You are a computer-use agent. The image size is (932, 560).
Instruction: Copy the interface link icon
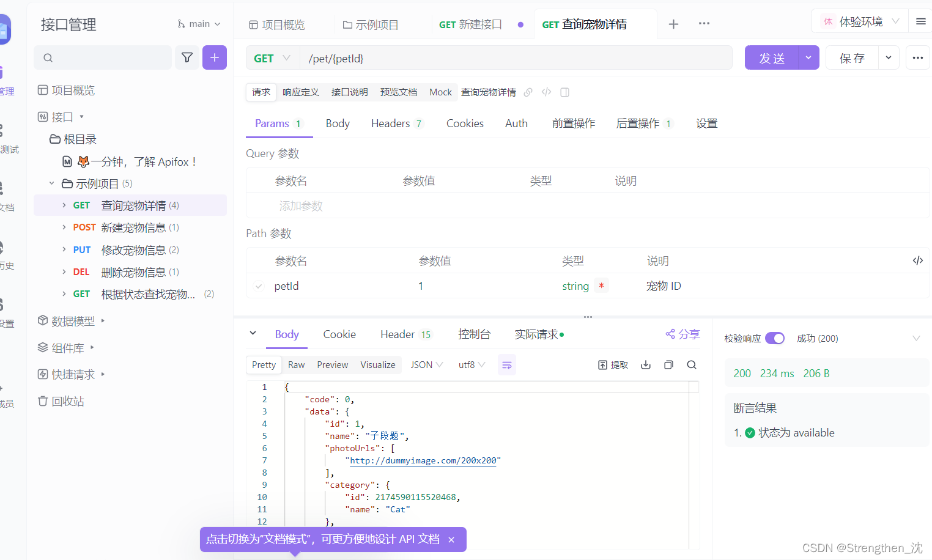point(528,92)
